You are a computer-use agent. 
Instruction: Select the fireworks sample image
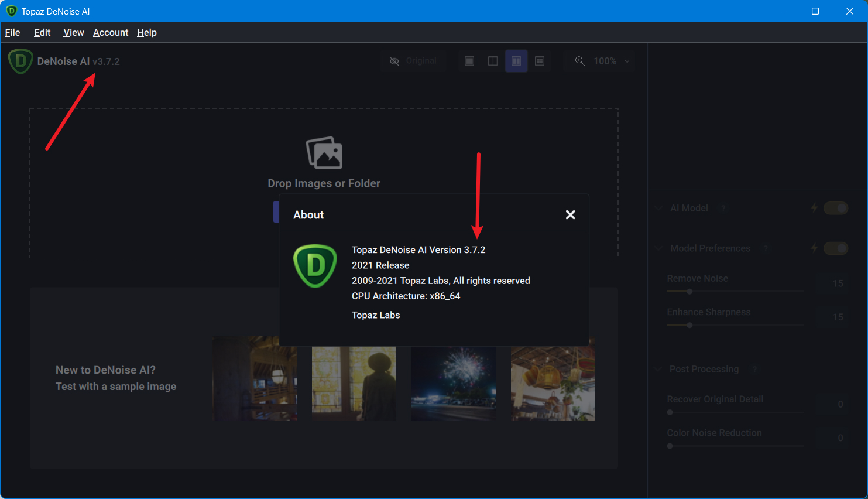coord(454,383)
